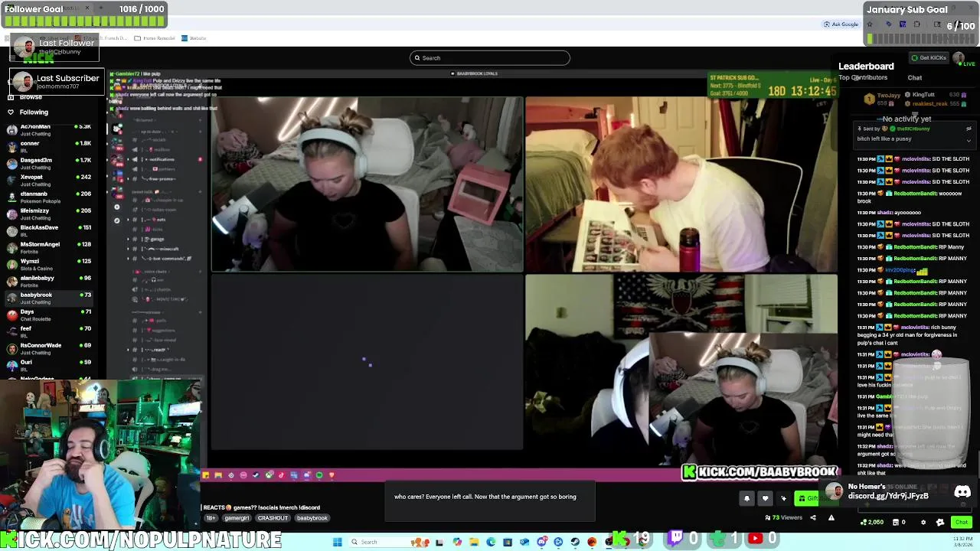Click the unpin icon on pinned message

point(969,129)
